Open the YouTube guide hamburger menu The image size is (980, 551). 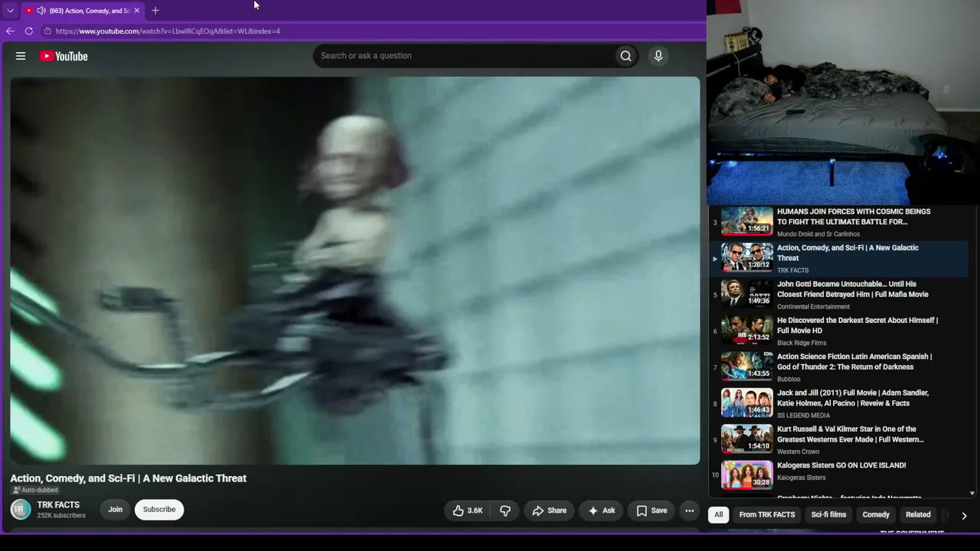tap(21, 56)
